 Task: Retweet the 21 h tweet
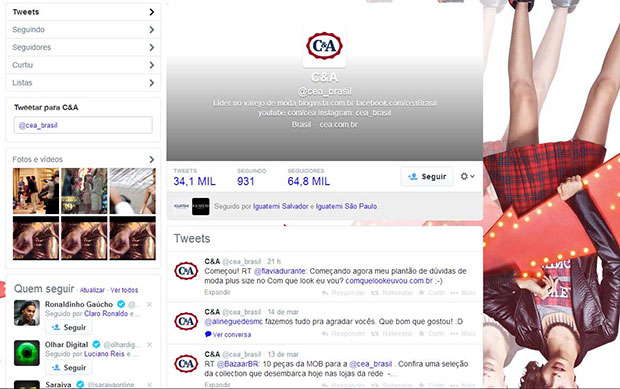pos(392,293)
